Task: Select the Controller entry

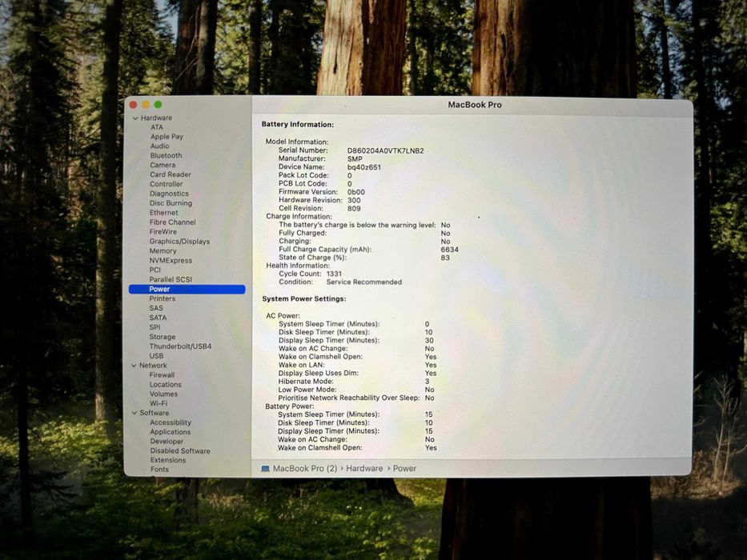Action: pyautogui.click(x=166, y=184)
